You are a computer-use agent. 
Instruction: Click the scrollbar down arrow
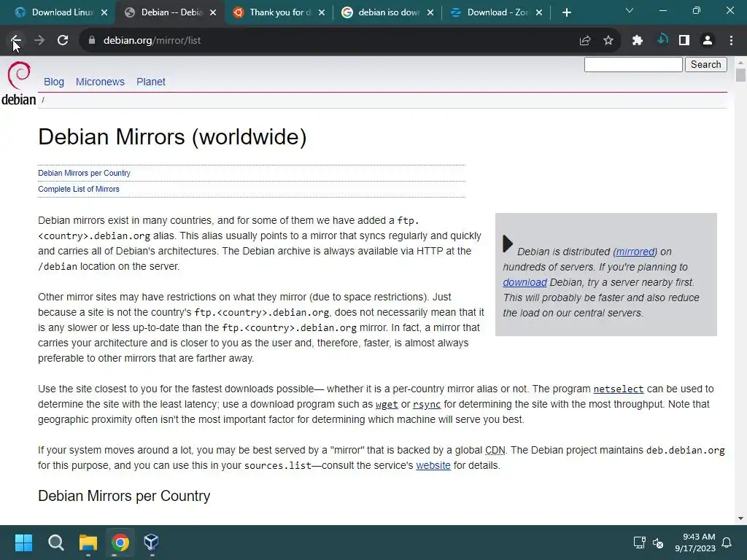coord(740,518)
